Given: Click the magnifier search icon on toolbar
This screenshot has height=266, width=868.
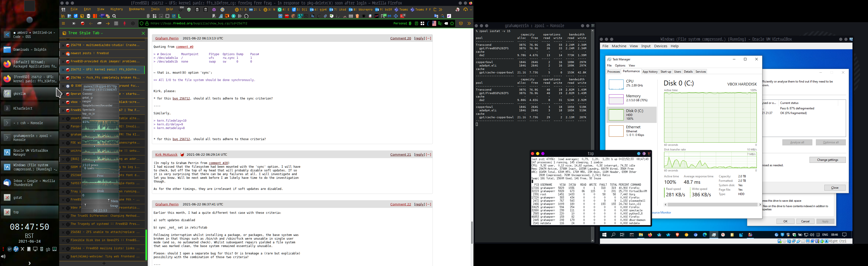Looking at the screenshot, I should [115, 16].
